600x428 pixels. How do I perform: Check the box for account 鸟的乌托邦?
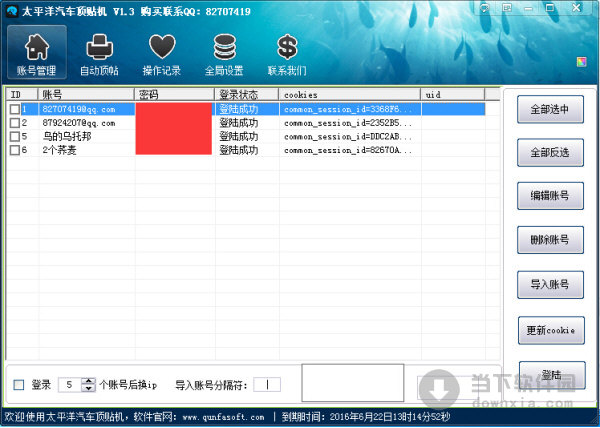[x=15, y=137]
